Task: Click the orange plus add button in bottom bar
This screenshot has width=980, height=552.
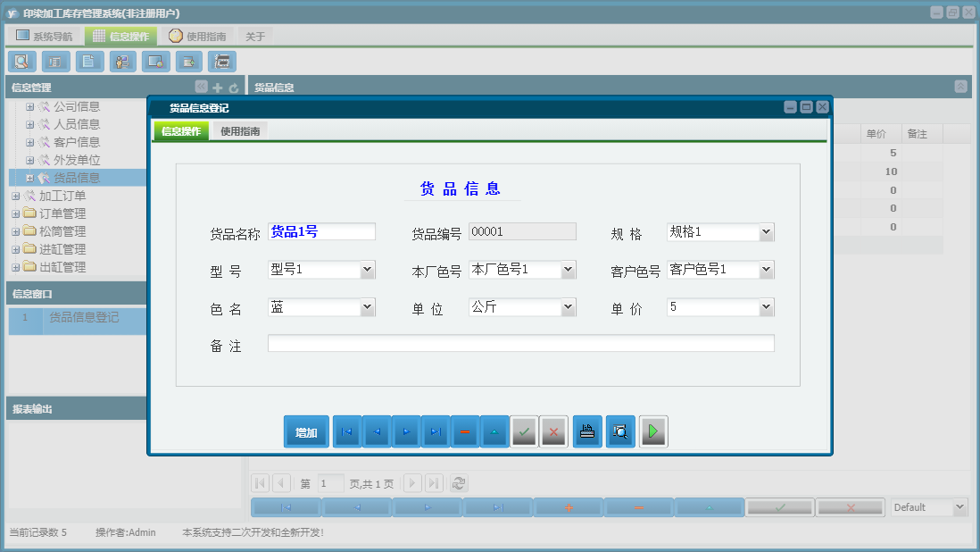Action: click(569, 507)
